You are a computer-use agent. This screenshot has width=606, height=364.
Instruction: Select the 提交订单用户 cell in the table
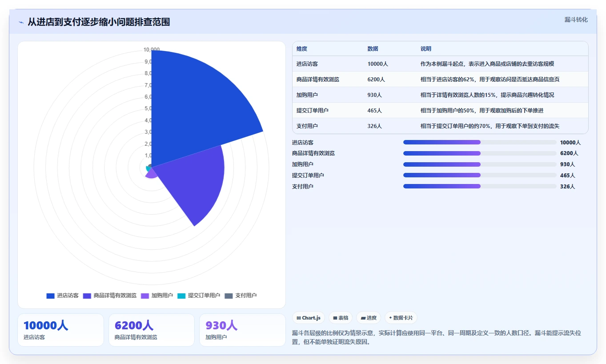pos(313,111)
